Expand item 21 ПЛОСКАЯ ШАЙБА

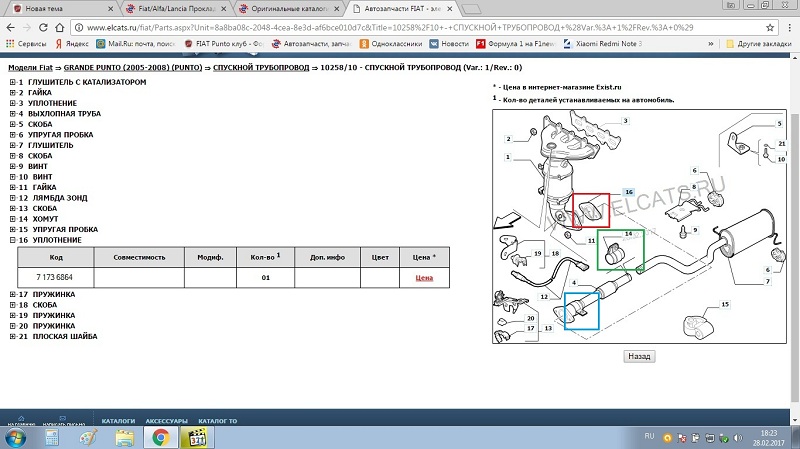click(x=12, y=336)
